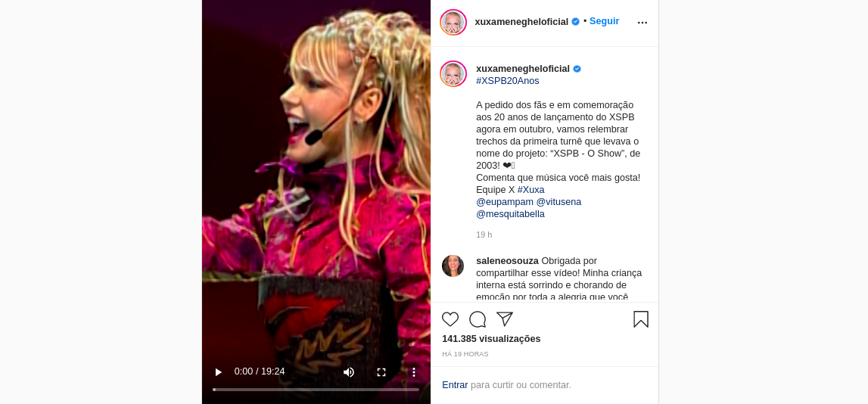
Task: Switch video to fullscreen
Action: pyautogui.click(x=381, y=372)
